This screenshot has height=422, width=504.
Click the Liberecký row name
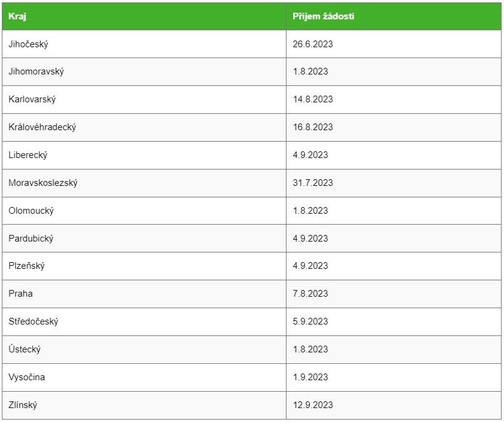28,155
